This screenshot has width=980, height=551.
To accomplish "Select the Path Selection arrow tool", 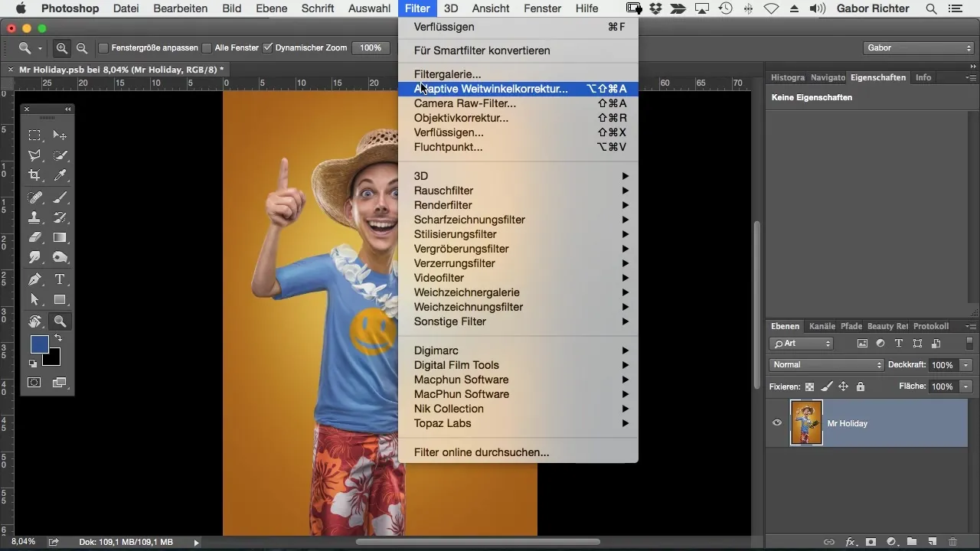I will 34,299.
